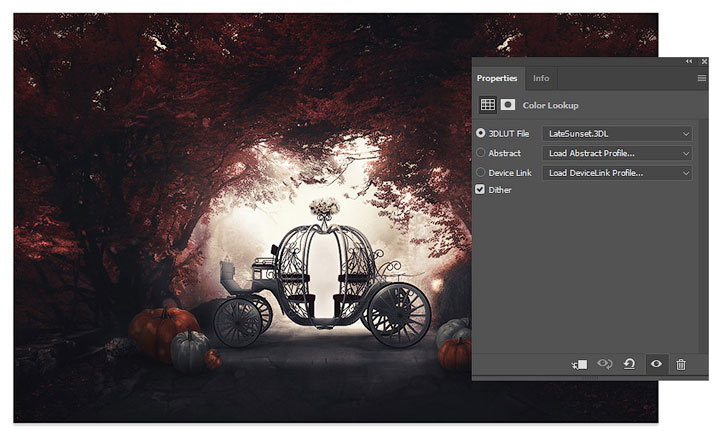
Task: Open the Load DeviceLink Profile dropdown
Action: coord(617,173)
